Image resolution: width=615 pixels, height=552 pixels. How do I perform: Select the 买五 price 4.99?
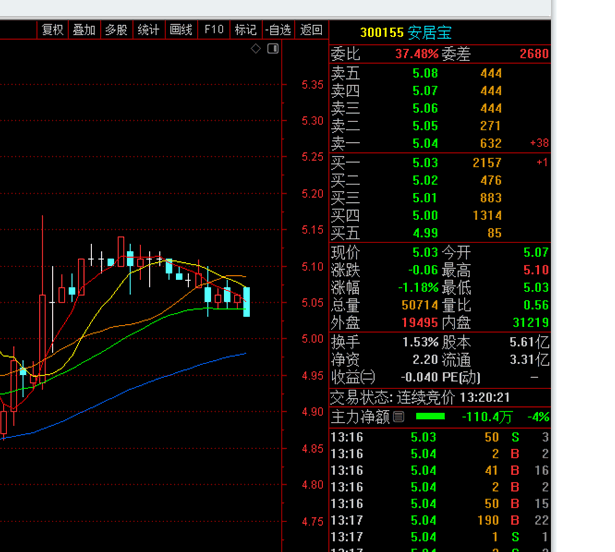pos(425,233)
